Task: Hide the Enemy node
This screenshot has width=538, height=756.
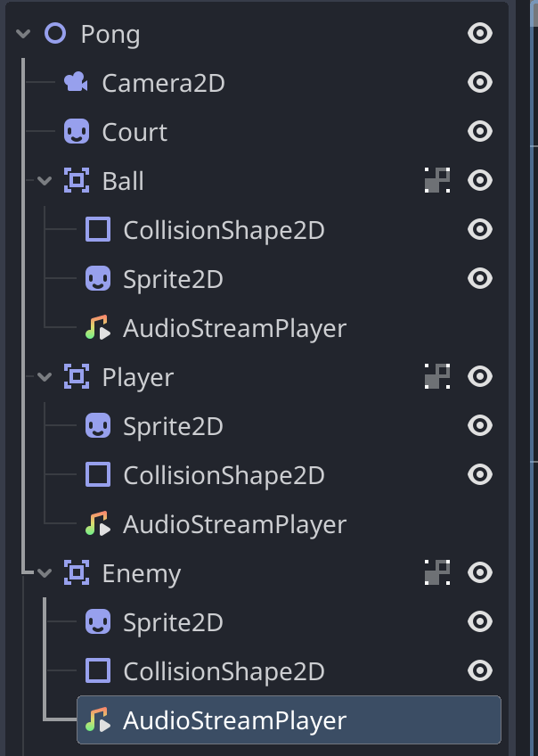Action: pyautogui.click(x=480, y=573)
